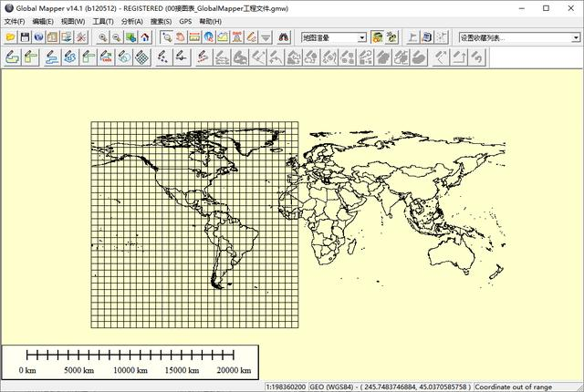The height and width of the screenshot is (392, 584).
Task: Select the freehand trace line tool
Action: click(x=70, y=57)
